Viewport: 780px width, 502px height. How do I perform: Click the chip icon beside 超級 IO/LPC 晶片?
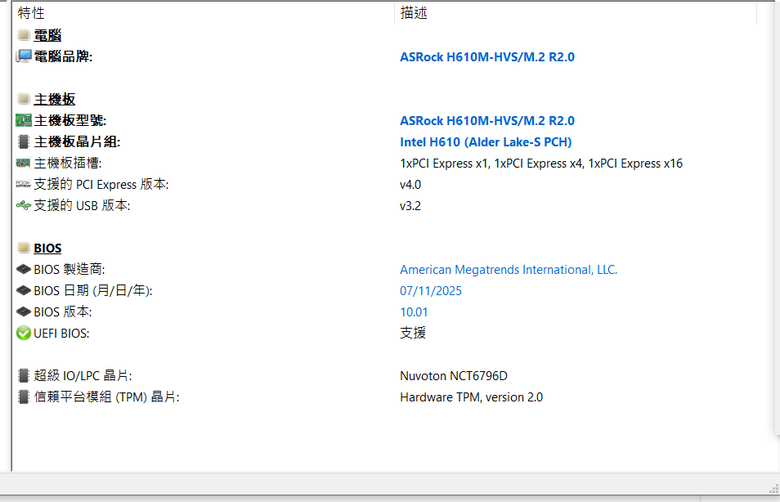tap(23, 376)
